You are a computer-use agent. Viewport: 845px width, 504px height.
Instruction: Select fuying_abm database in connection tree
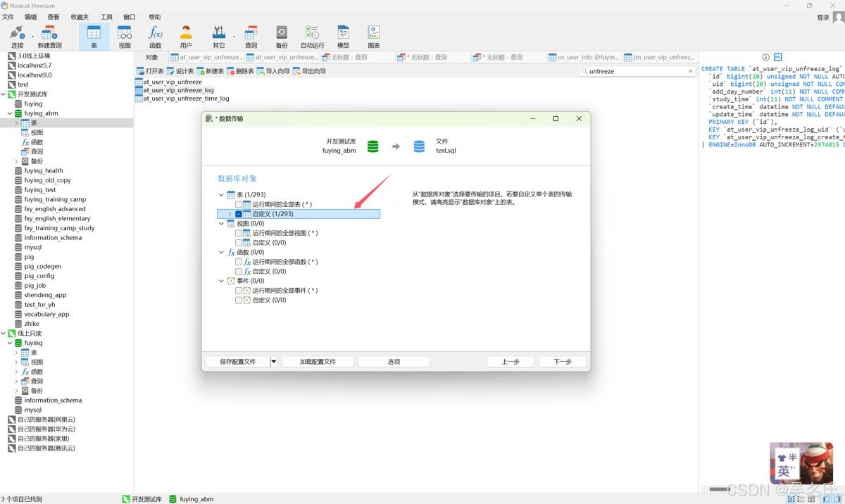(41, 113)
